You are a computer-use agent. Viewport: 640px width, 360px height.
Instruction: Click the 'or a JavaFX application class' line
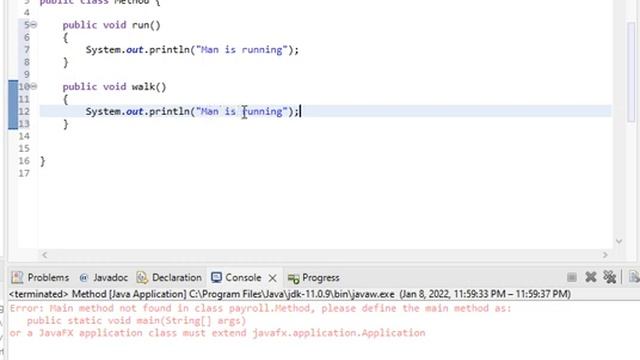tap(218, 333)
